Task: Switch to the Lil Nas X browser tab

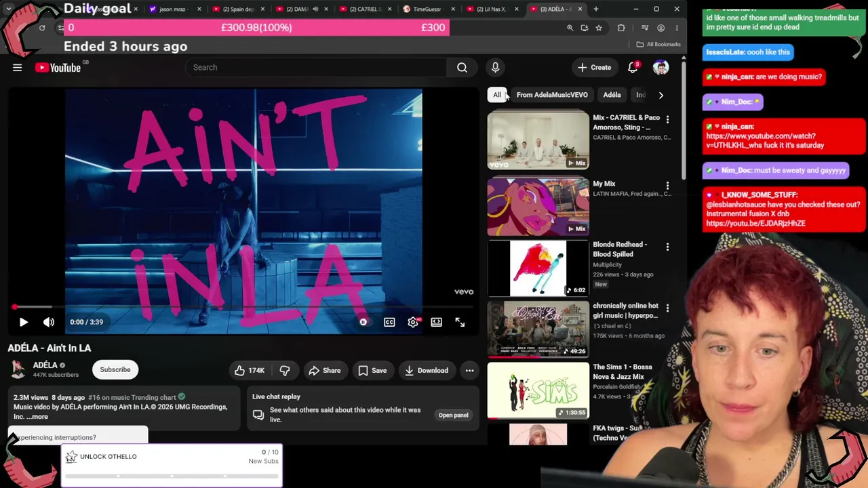Action: (x=492, y=9)
